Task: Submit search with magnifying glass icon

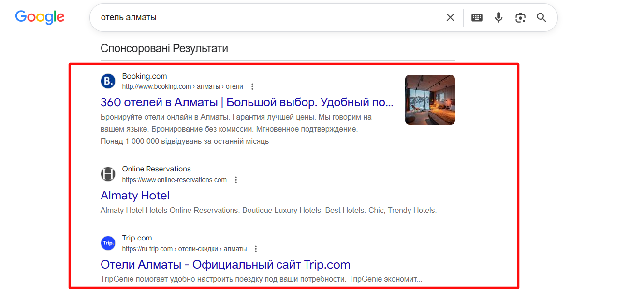Action: click(x=542, y=18)
